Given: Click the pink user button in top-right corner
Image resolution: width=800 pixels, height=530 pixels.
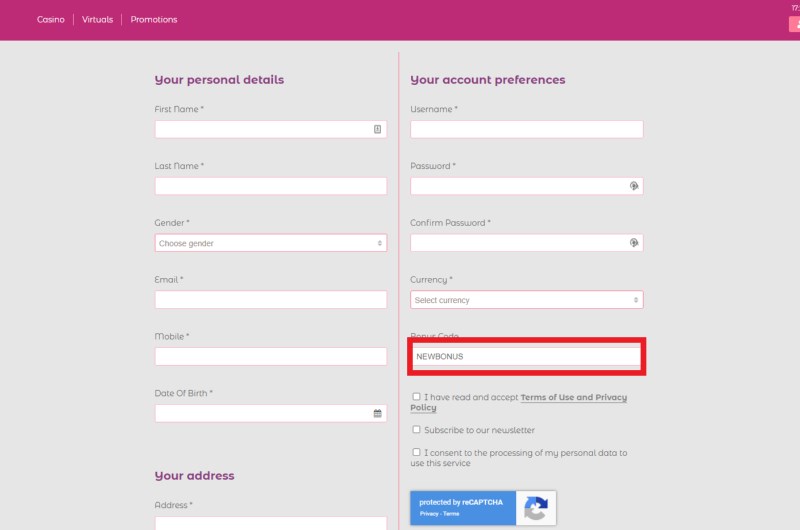Looking at the screenshot, I should point(795,24).
